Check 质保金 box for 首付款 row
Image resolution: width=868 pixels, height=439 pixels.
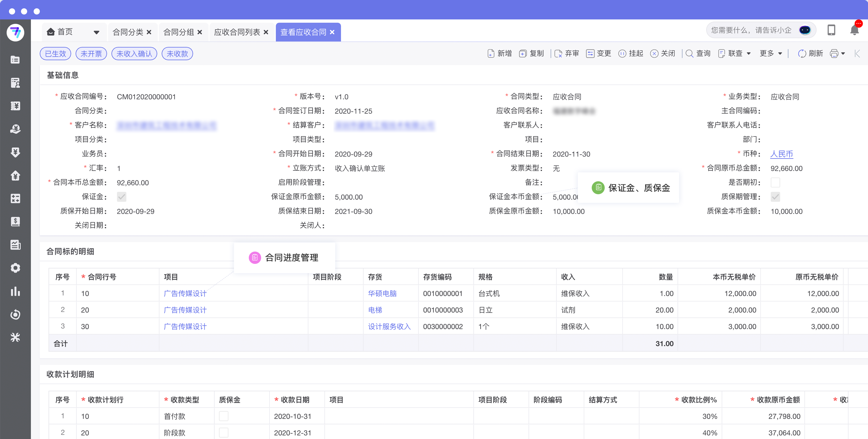coord(223,416)
